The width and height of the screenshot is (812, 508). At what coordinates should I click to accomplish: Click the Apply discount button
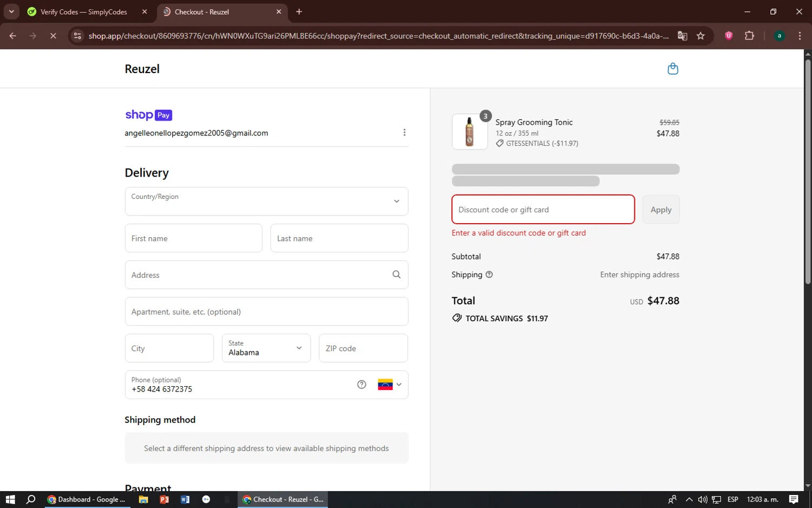[x=661, y=210]
